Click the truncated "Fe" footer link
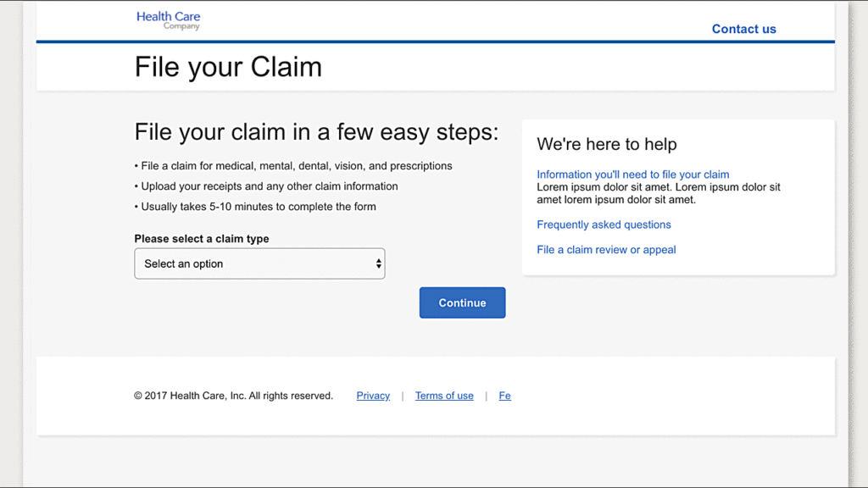Screen dimensions: 868x488 tap(504, 396)
